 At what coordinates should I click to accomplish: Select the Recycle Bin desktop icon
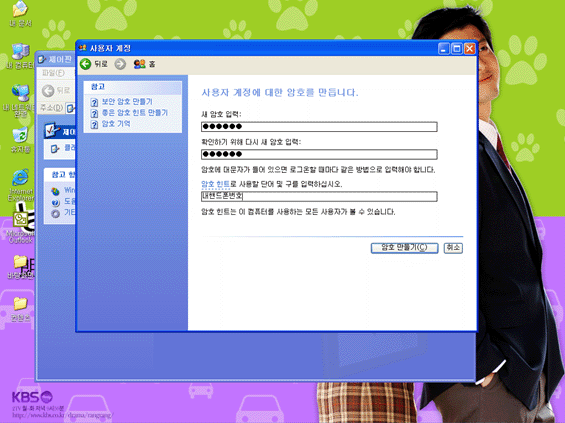pos(21,140)
